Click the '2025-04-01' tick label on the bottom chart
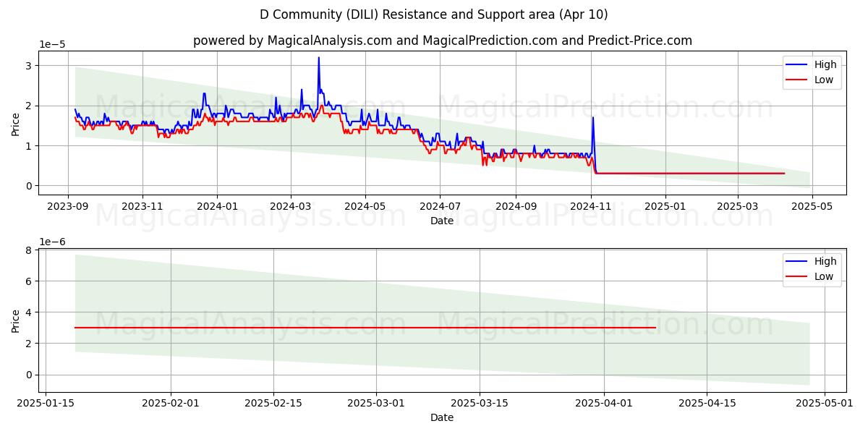Image resolution: width=868 pixels, height=434 pixels. (x=604, y=404)
